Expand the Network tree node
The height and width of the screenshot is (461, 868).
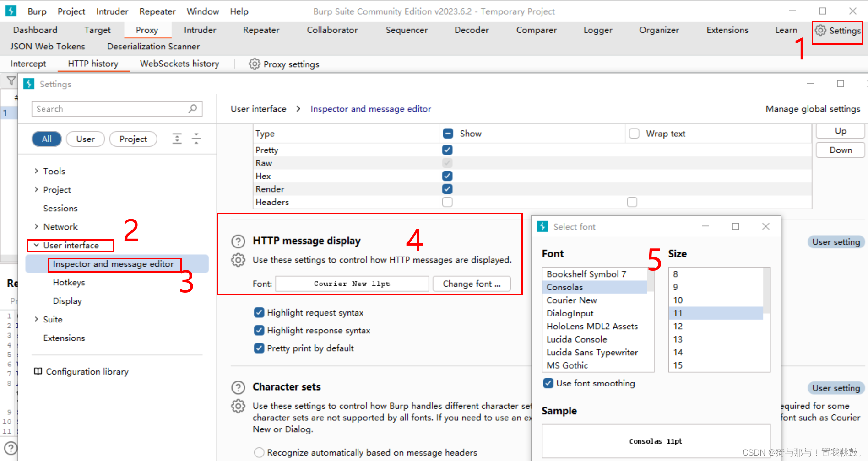[36, 226]
